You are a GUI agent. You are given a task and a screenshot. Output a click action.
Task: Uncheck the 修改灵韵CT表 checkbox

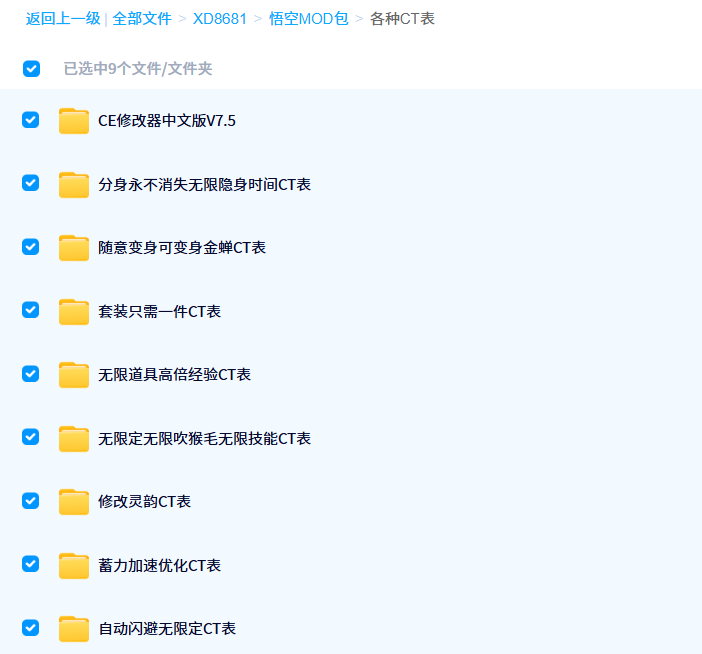tap(30, 501)
